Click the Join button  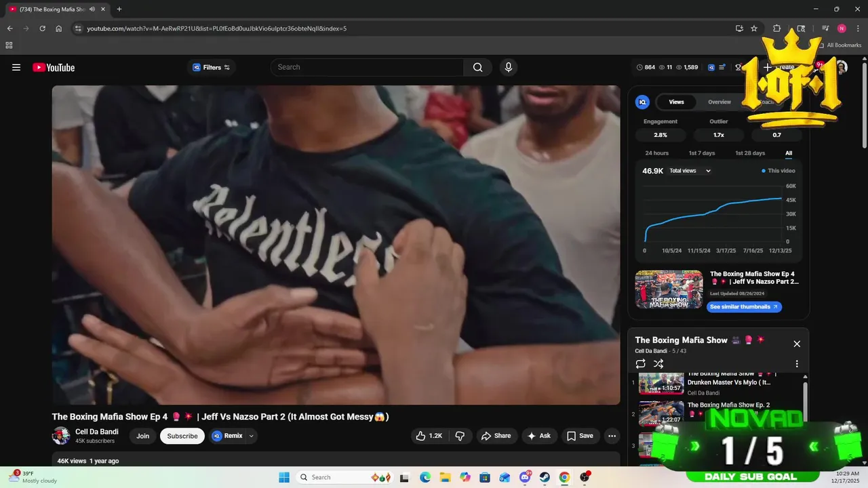coord(142,436)
